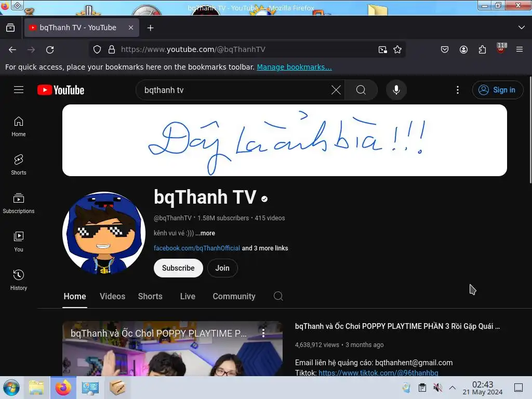Viewport: 532px width, 399px height.
Task: Open the uBlock extension with 118 badge
Action: [x=501, y=48]
